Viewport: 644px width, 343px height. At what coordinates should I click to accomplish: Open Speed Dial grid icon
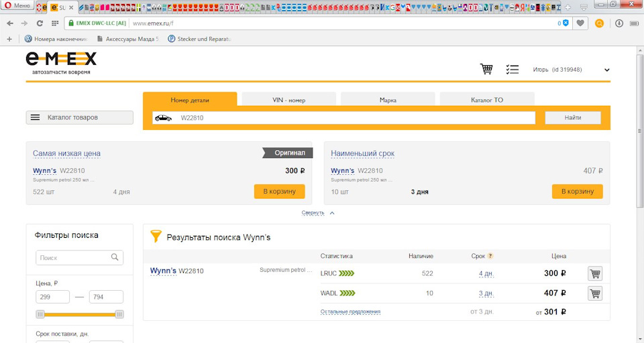pyautogui.click(x=55, y=23)
